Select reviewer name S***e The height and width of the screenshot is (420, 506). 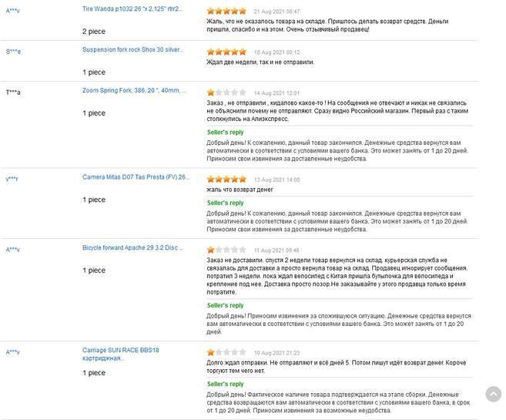pos(13,51)
